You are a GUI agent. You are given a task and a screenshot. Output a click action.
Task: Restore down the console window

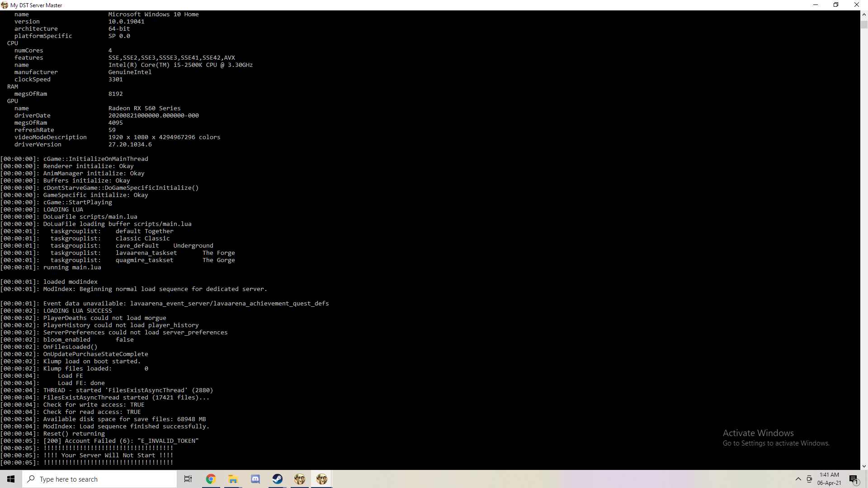[836, 5]
